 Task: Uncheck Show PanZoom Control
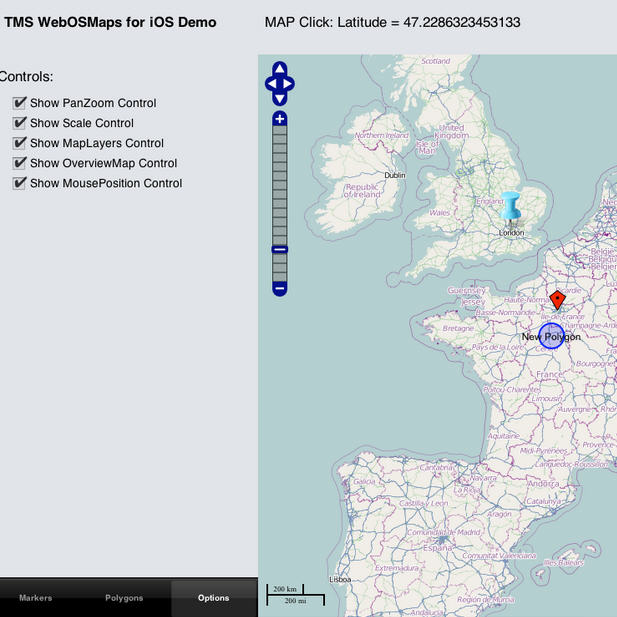click(19, 103)
